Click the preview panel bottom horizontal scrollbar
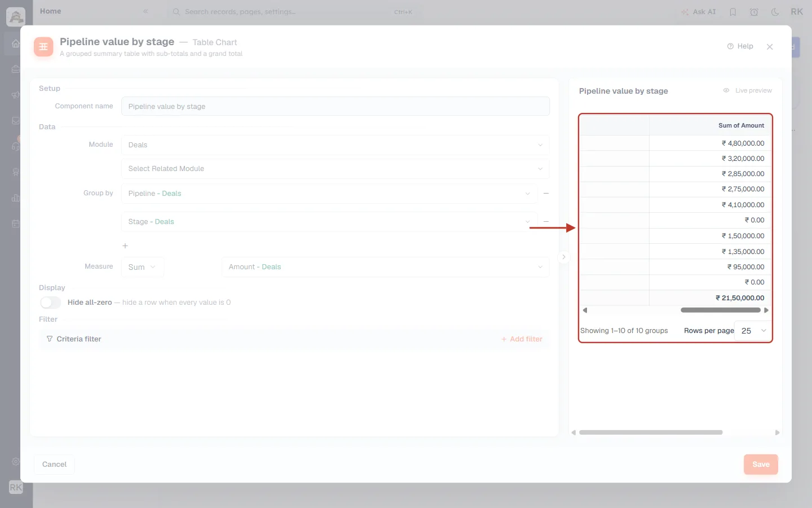The width and height of the screenshot is (812, 508). pyautogui.click(x=651, y=432)
